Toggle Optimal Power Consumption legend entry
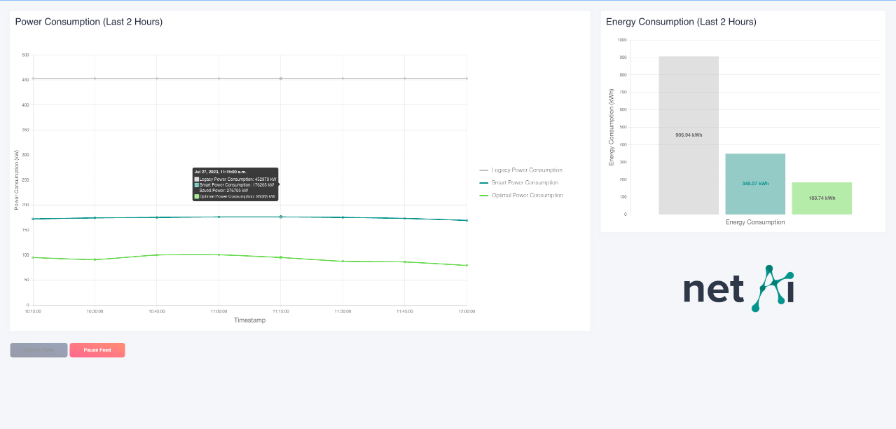This screenshot has height=429, width=896. pos(527,195)
